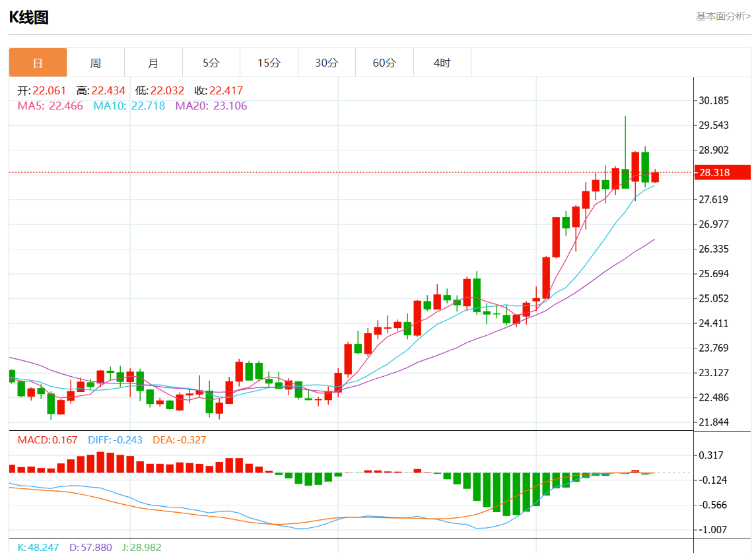The height and width of the screenshot is (553, 756).
Task: Click the last red candlestick on the chart
Action: click(655, 177)
